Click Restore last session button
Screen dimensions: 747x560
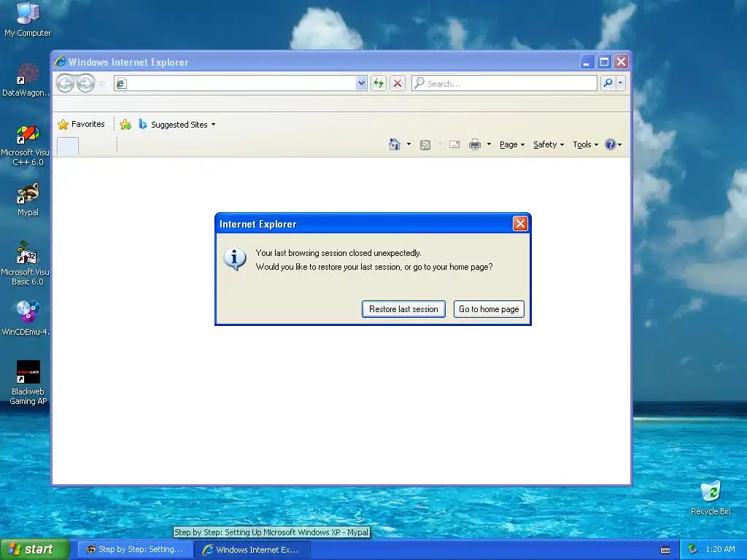pyautogui.click(x=403, y=309)
